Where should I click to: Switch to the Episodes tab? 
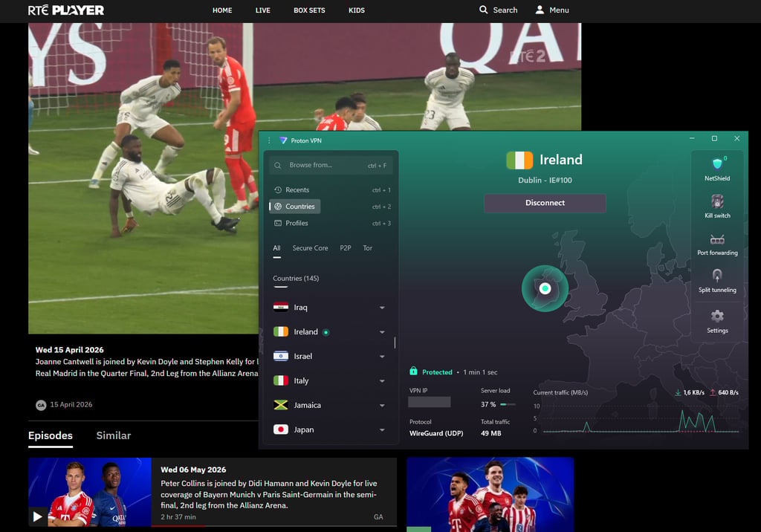coord(51,436)
